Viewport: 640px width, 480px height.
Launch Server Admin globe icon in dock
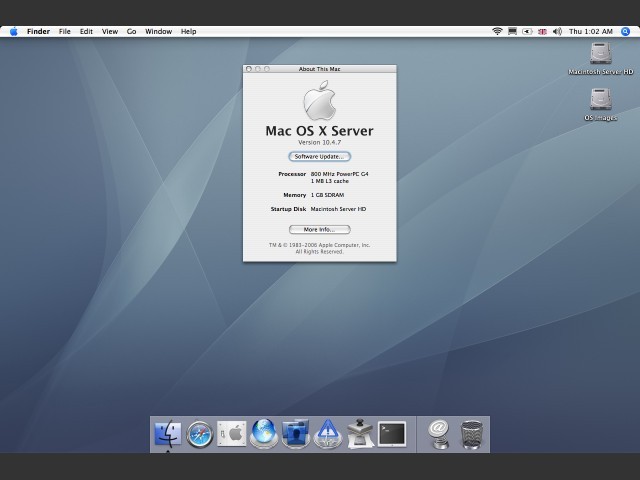[x=264, y=433]
